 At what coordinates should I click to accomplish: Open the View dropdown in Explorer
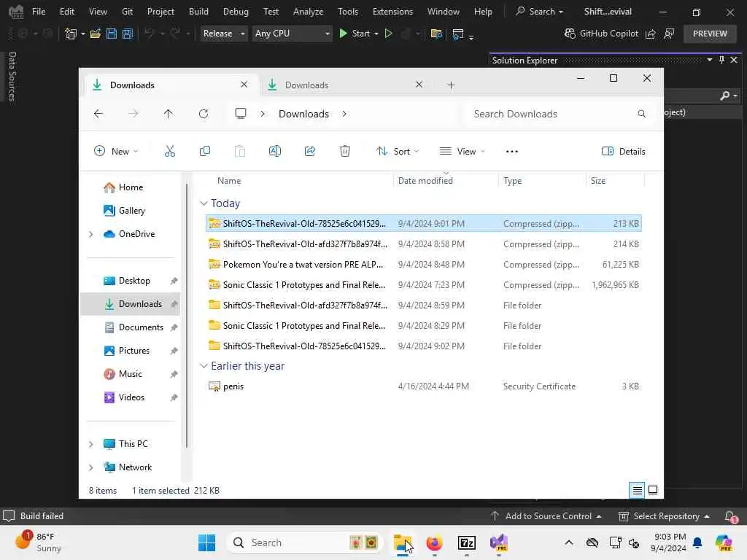(x=462, y=152)
